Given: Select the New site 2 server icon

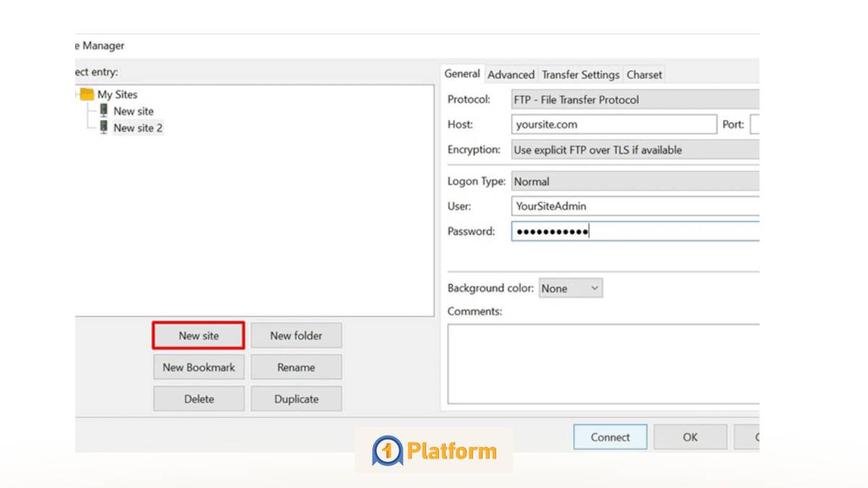Looking at the screenshot, I should click(105, 128).
